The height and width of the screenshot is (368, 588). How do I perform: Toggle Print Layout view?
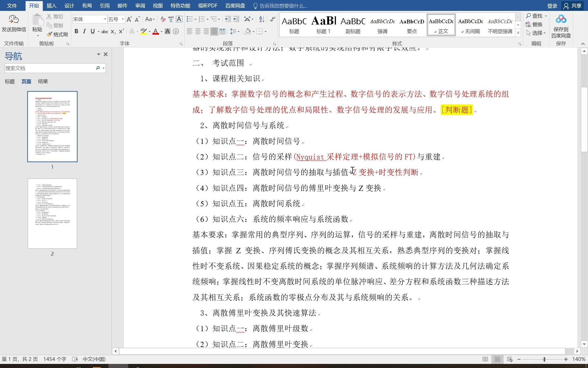497,359
